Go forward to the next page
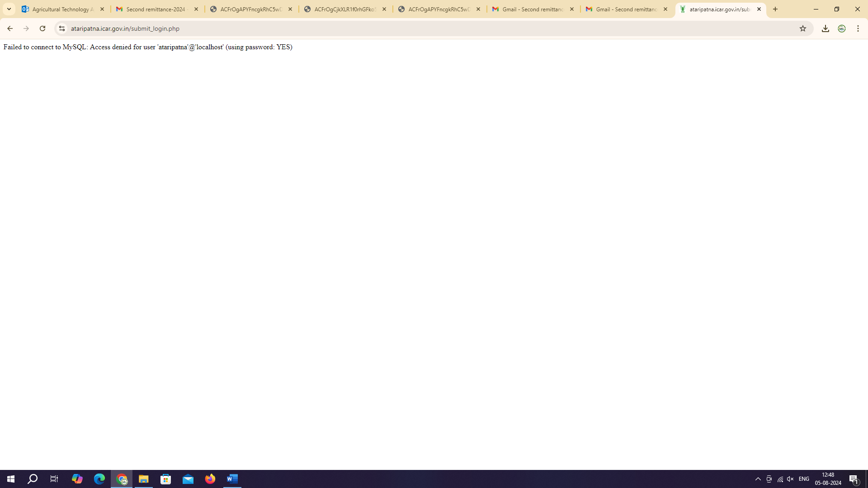Screen dimensions: 868x488 (26, 28)
